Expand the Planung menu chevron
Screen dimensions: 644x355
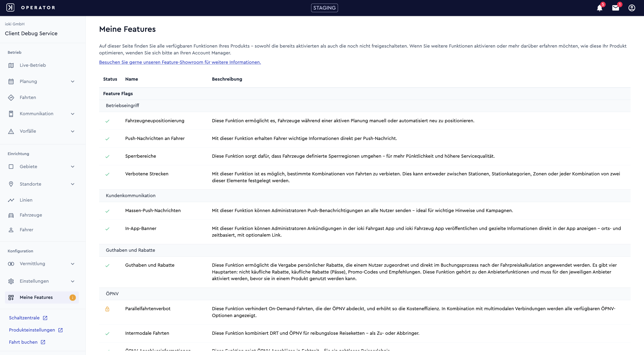(x=72, y=82)
